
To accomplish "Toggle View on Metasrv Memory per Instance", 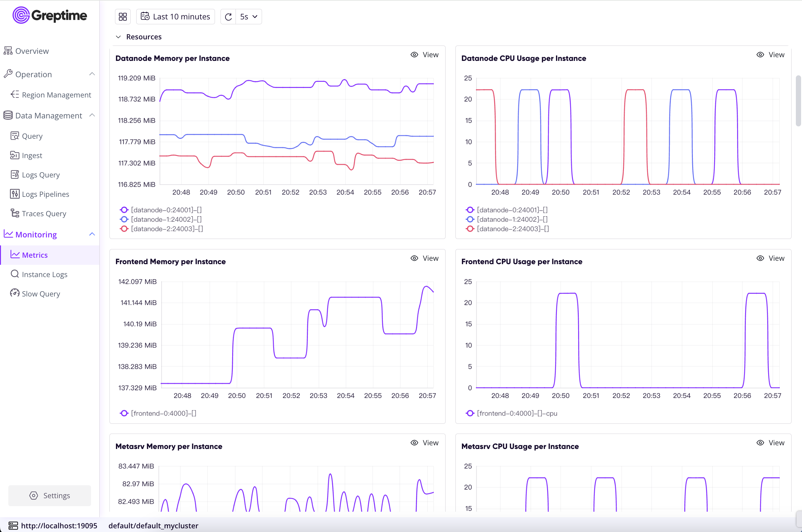I will (x=424, y=443).
